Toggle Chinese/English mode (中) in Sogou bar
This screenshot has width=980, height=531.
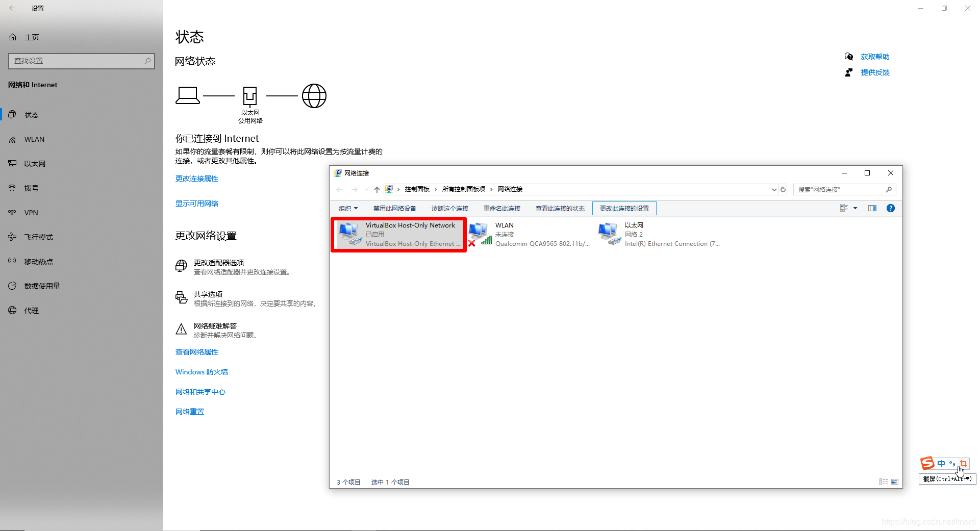point(941,464)
